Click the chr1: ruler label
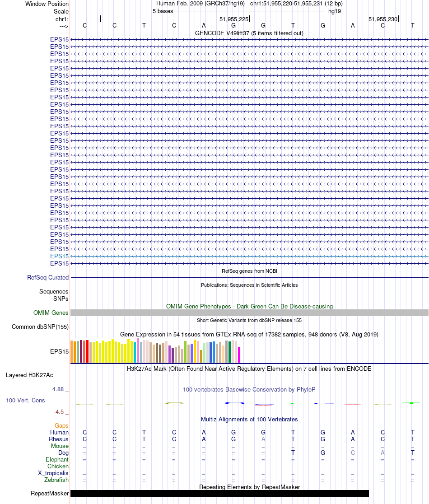 coord(62,19)
